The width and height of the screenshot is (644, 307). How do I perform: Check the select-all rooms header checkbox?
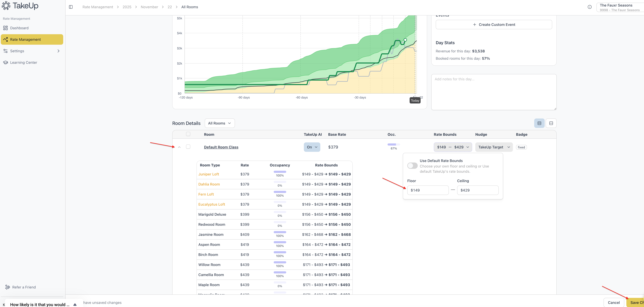click(x=188, y=134)
